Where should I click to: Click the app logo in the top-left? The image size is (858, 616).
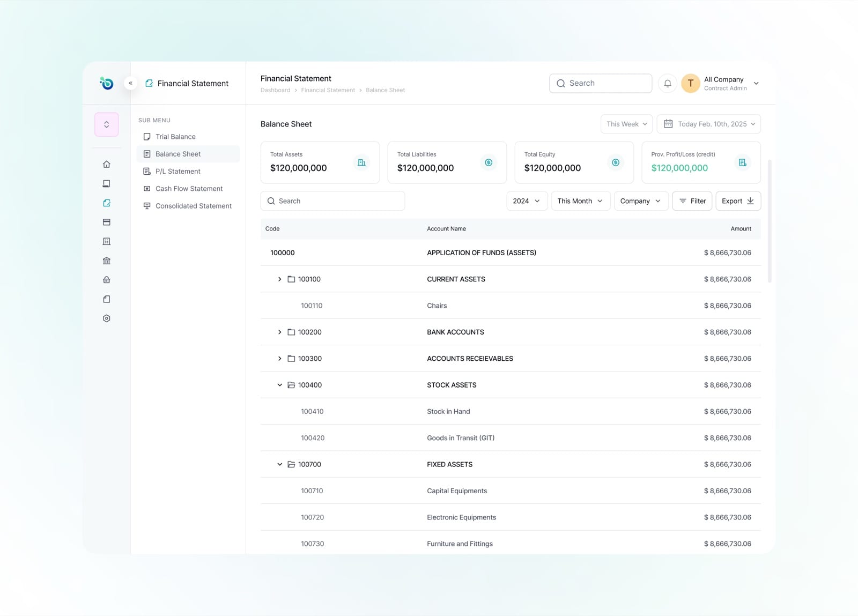tap(107, 83)
